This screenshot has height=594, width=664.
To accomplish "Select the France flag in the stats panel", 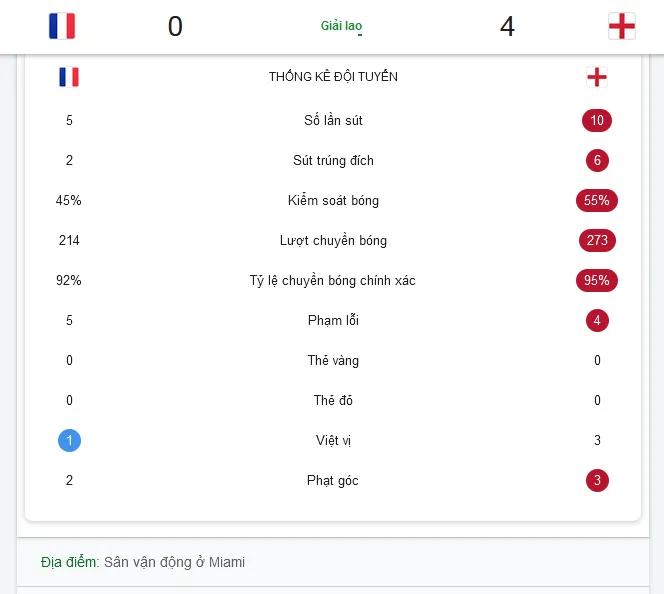I will pos(69,77).
